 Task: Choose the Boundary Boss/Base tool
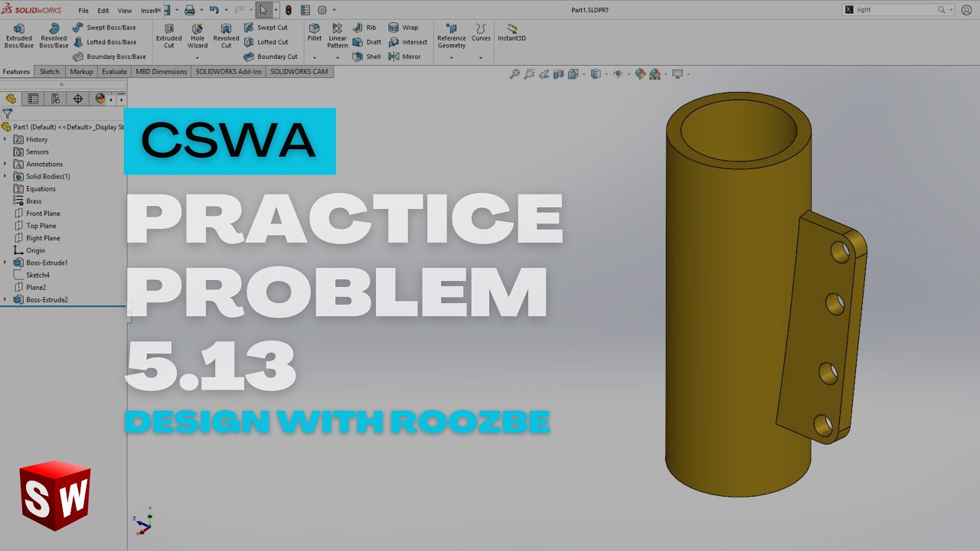[x=109, y=57]
